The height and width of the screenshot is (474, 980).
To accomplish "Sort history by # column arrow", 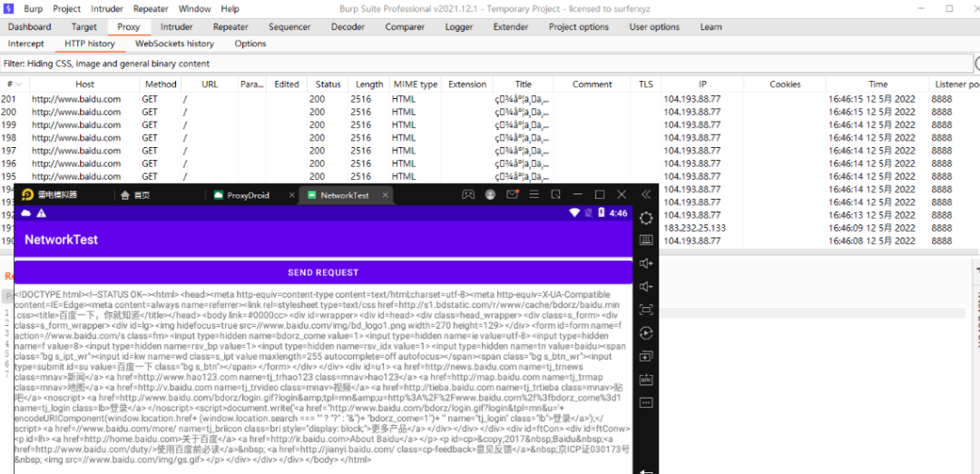I will coord(19,84).
